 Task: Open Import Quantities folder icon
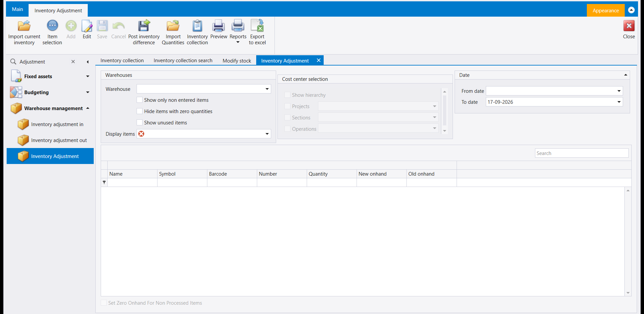coord(173,26)
